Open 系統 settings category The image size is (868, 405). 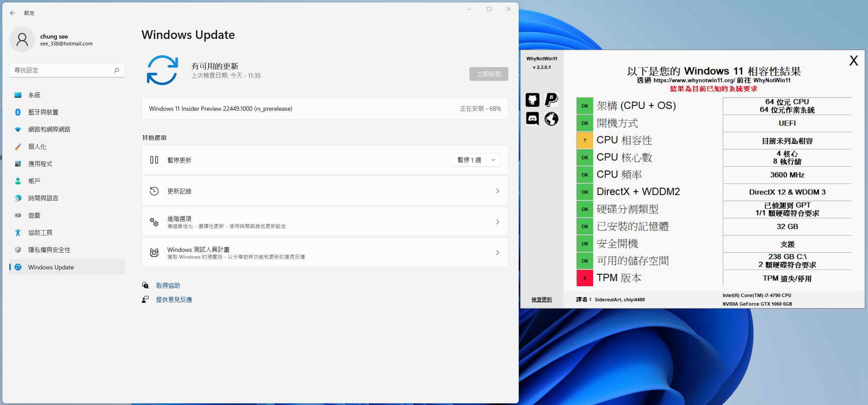[x=67, y=95]
